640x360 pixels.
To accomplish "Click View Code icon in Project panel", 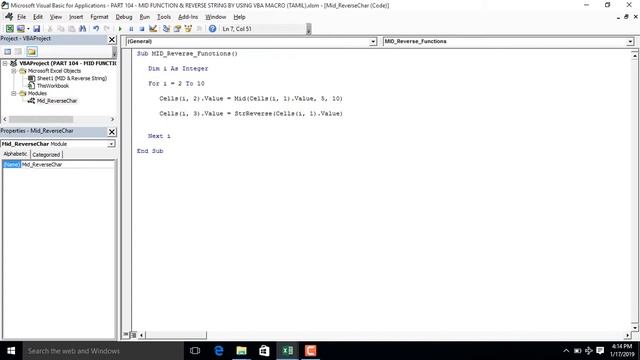I will (8, 51).
